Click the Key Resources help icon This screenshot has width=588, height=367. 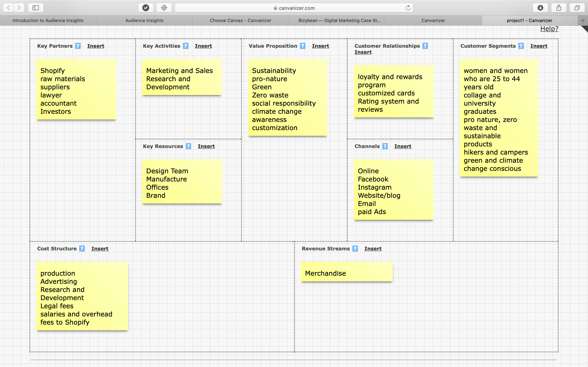coord(188,146)
